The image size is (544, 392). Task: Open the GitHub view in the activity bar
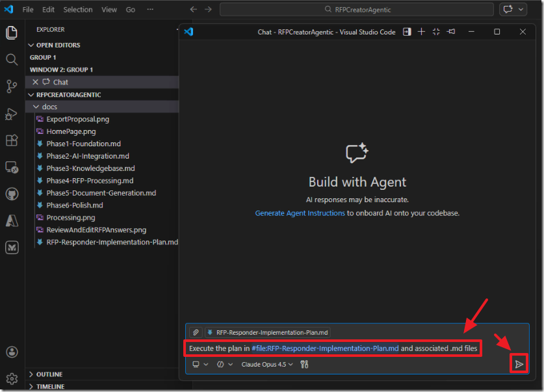pyautogui.click(x=12, y=194)
